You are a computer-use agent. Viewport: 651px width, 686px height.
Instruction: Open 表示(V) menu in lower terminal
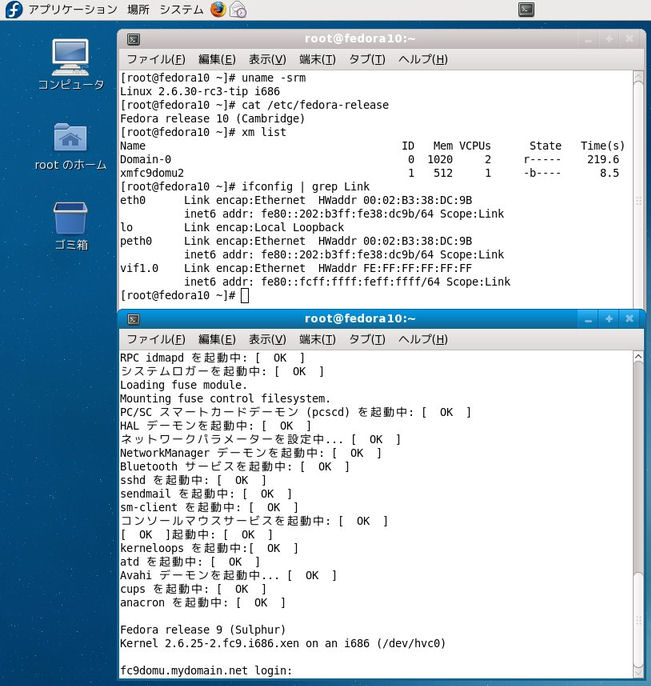[267, 339]
